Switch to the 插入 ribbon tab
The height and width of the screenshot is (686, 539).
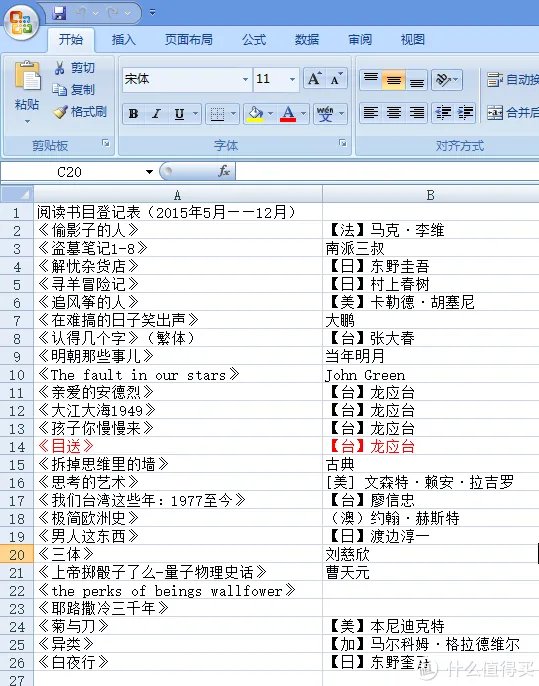[x=124, y=40]
